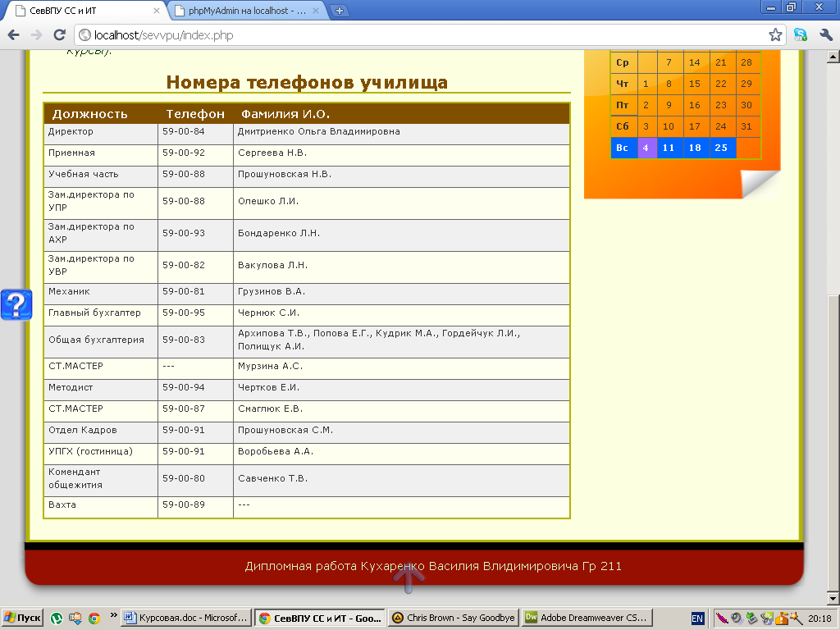The height and width of the screenshot is (630, 840).
Task: Click the blue question mark help icon
Action: tap(16, 304)
